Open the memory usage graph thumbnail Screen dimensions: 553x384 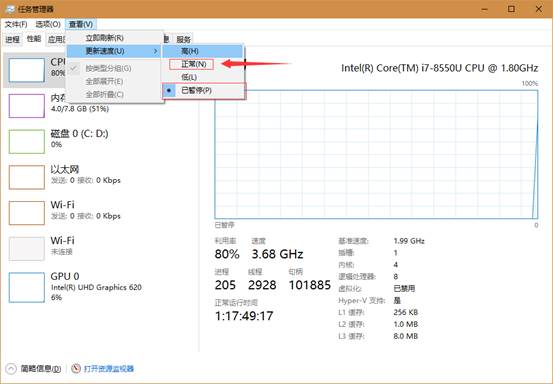27,106
